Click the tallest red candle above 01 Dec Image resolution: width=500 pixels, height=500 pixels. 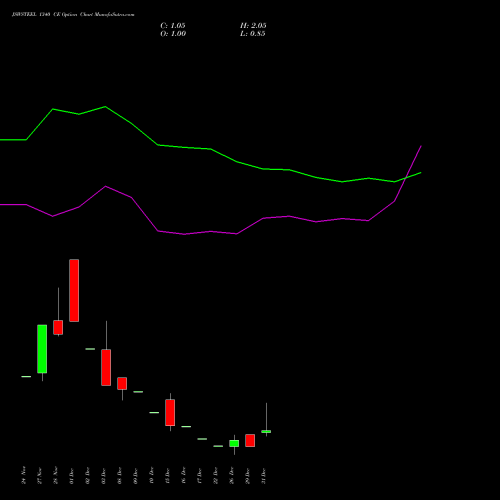point(74,290)
